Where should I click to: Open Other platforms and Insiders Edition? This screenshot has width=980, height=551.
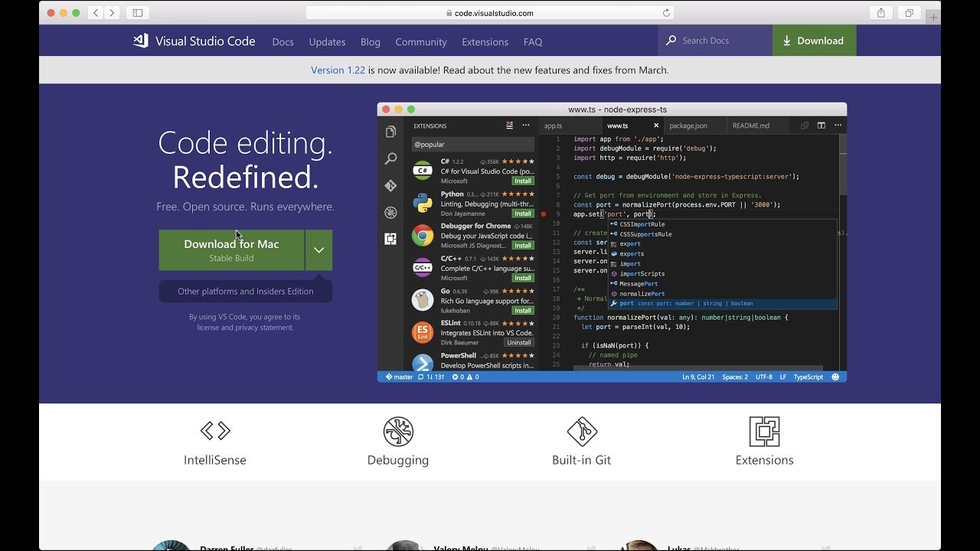(x=246, y=292)
